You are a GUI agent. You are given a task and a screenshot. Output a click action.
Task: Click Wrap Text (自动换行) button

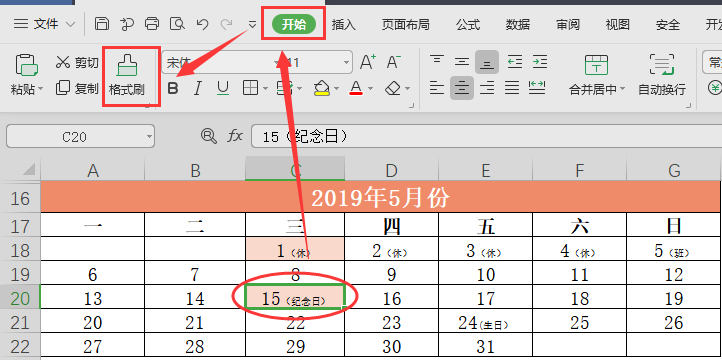(662, 75)
